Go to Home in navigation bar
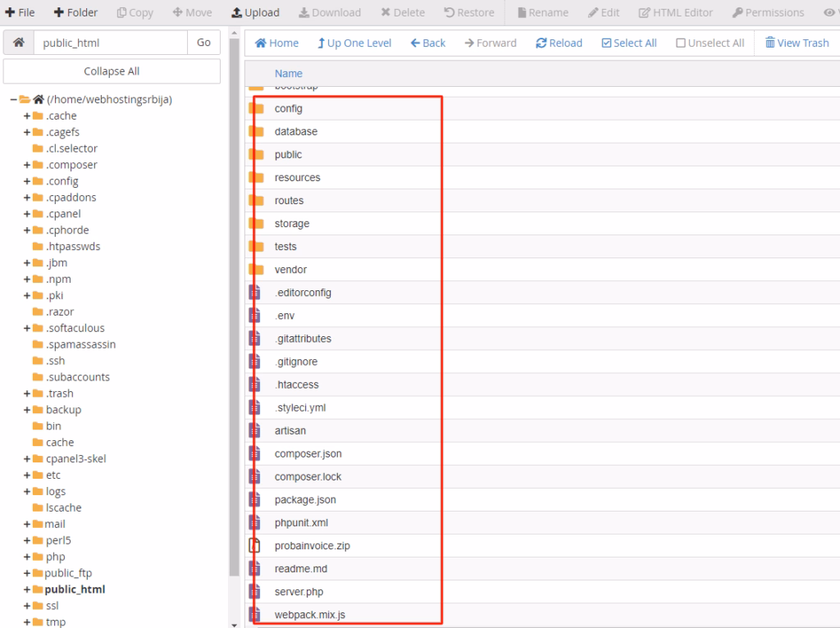840x628 pixels. click(x=276, y=43)
